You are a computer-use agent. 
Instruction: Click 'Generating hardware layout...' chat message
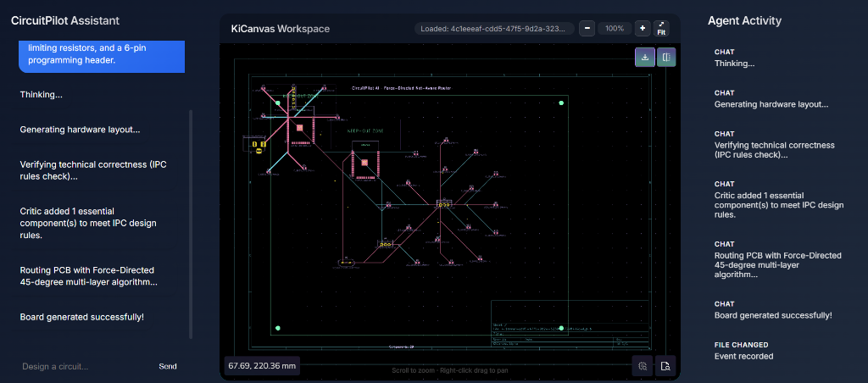(x=80, y=130)
